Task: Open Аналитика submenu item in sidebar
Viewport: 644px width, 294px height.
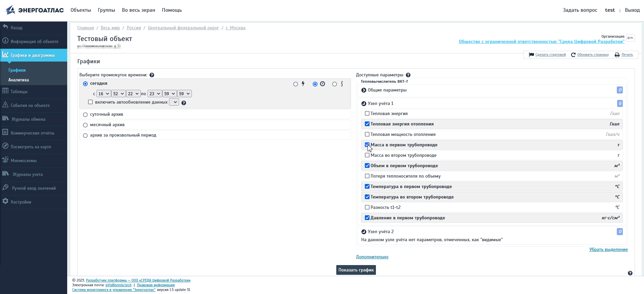Action: click(x=18, y=80)
